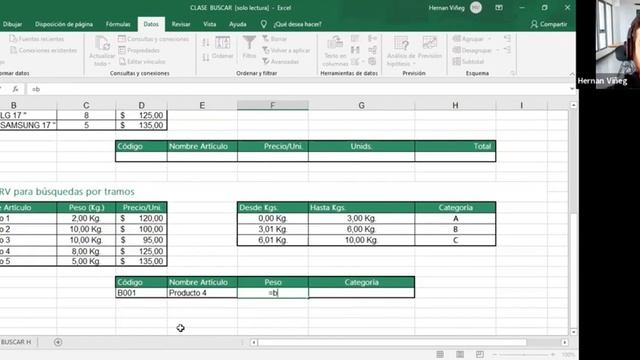640x360 pixels.
Task: Open Avanzadas filter options
Action: tap(281, 62)
